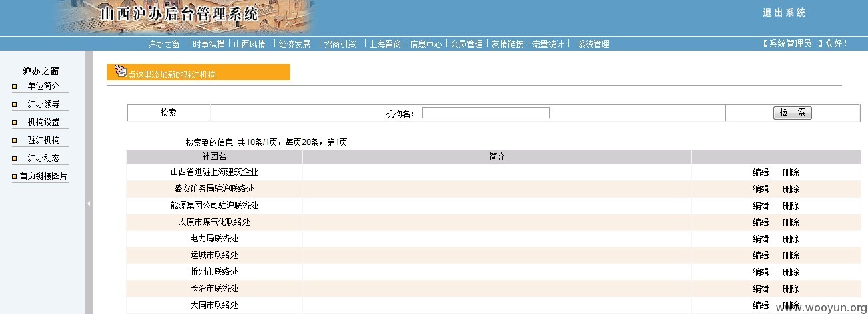This screenshot has width=868, height=314.
Task: Select 首页链接图片 in the sidebar
Action: (x=43, y=176)
